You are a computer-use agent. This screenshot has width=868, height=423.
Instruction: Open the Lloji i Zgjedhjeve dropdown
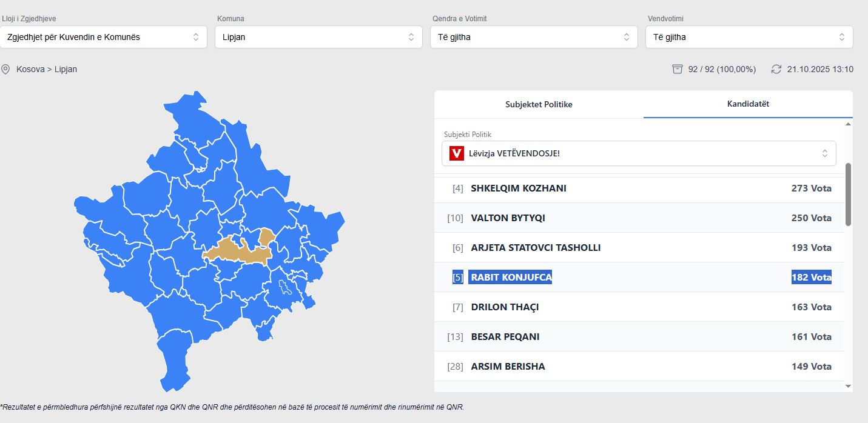104,37
